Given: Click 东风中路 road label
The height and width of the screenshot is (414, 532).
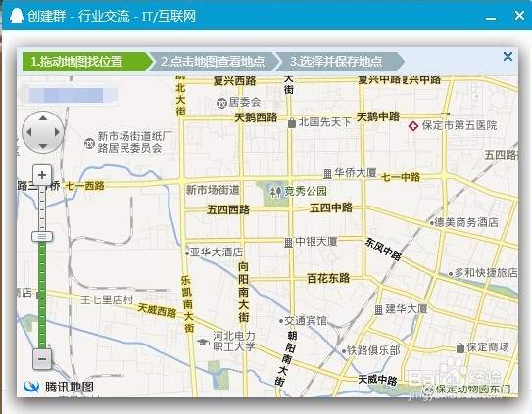Looking at the screenshot, I should [x=383, y=250].
